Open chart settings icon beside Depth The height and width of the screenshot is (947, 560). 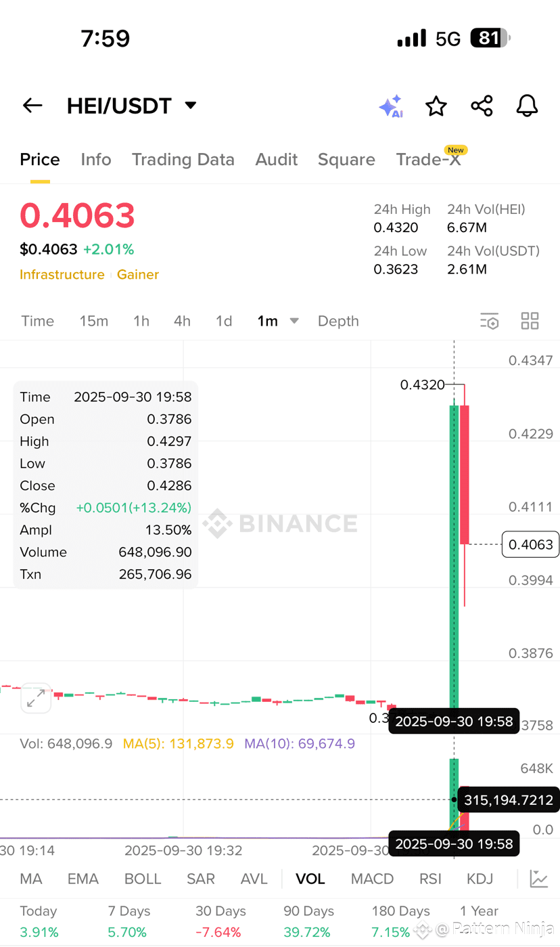(x=489, y=321)
